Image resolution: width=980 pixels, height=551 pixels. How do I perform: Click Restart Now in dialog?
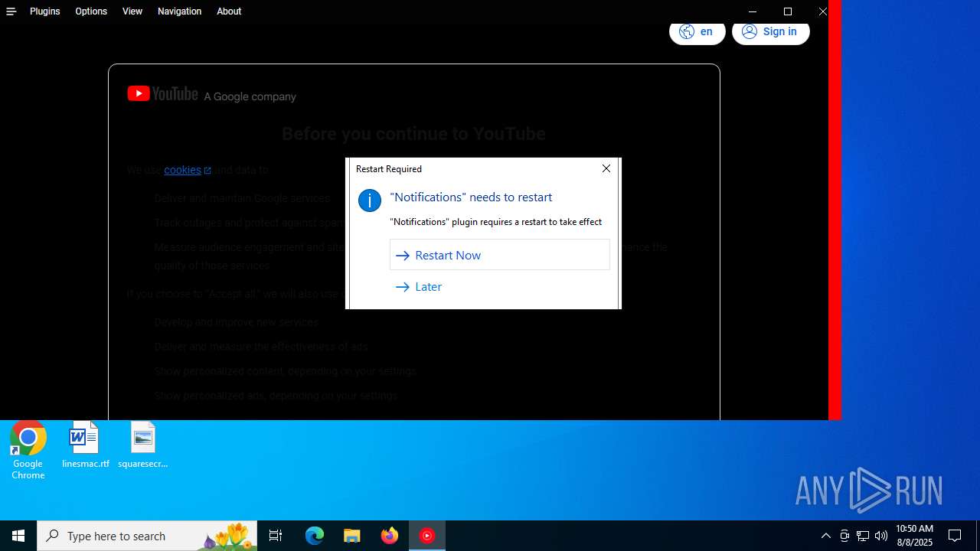click(x=500, y=255)
